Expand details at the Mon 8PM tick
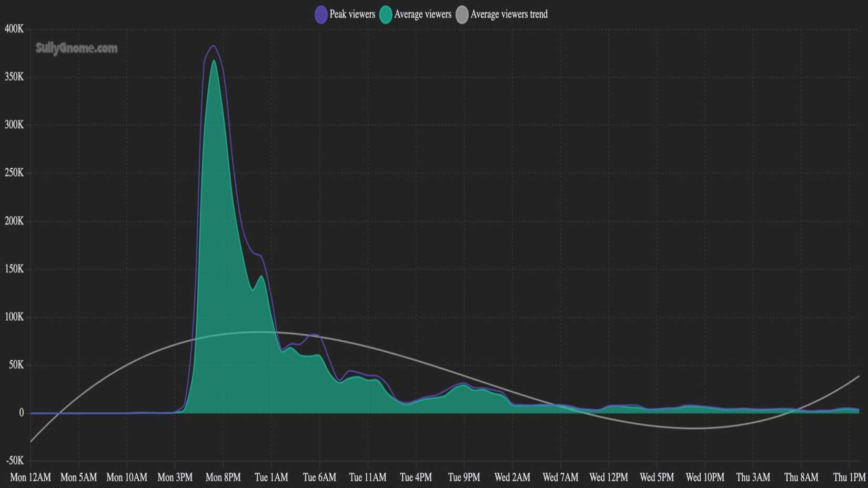868x488 pixels. (223, 477)
